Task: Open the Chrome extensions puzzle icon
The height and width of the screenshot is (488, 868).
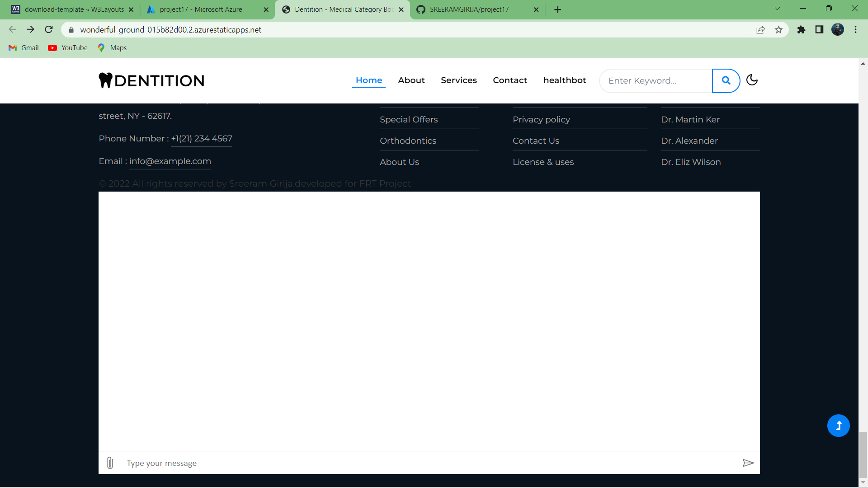Action: (801, 30)
